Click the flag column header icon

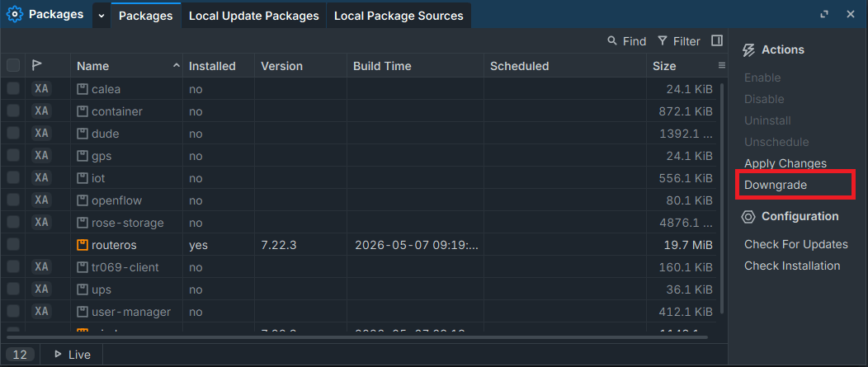(x=36, y=65)
